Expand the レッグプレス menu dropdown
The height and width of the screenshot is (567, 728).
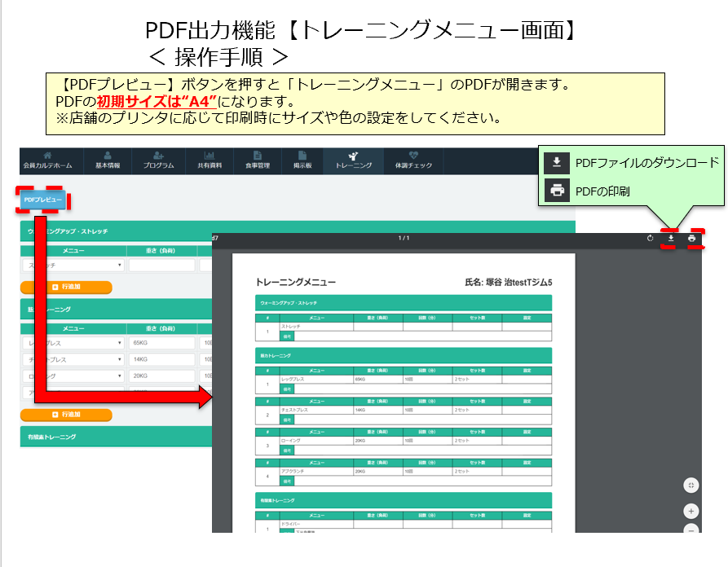tap(73, 344)
